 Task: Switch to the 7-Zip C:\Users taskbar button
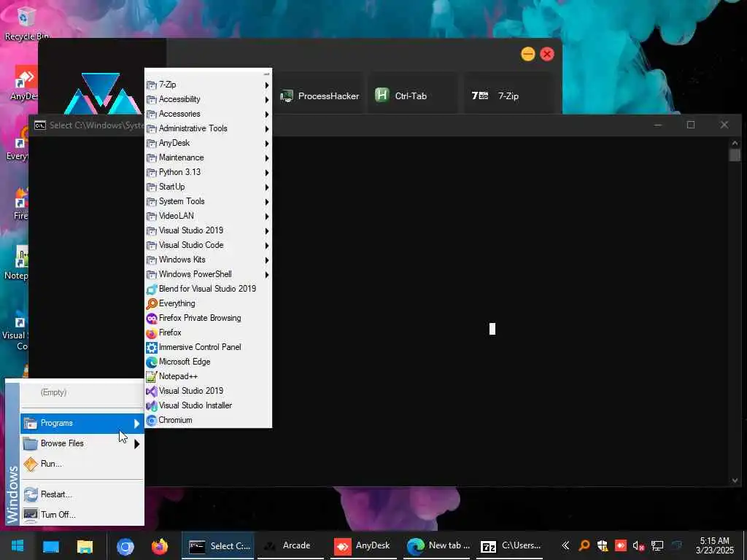point(511,546)
